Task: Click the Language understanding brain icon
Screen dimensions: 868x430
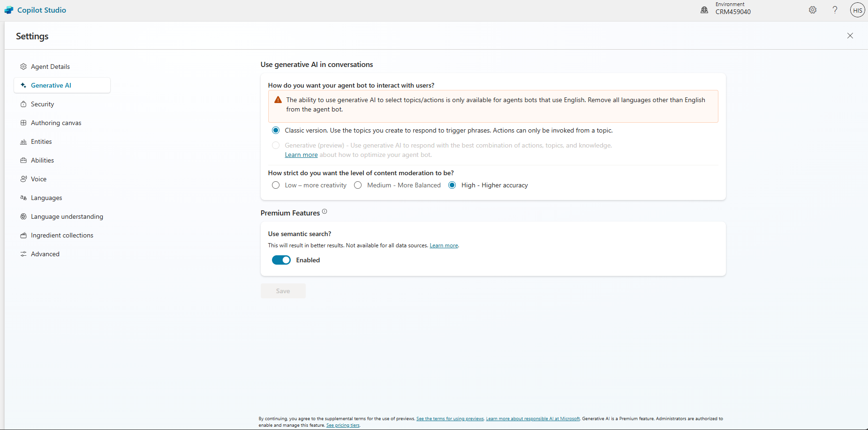Action: click(23, 216)
